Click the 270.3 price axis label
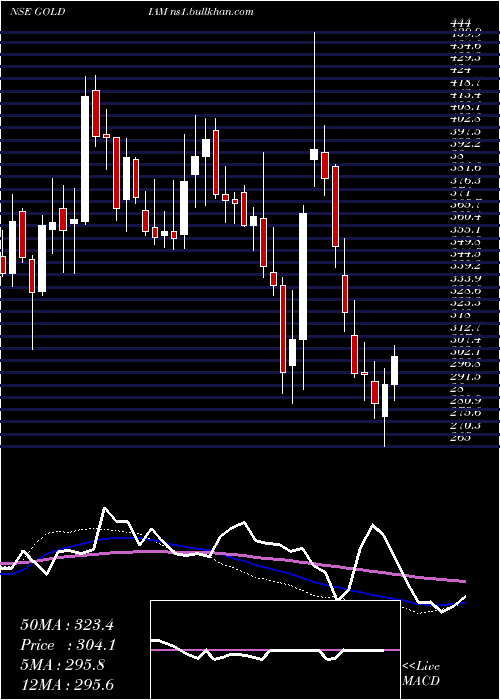Image resolution: width=500 pixels, height=700 pixels. pyautogui.click(x=465, y=426)
